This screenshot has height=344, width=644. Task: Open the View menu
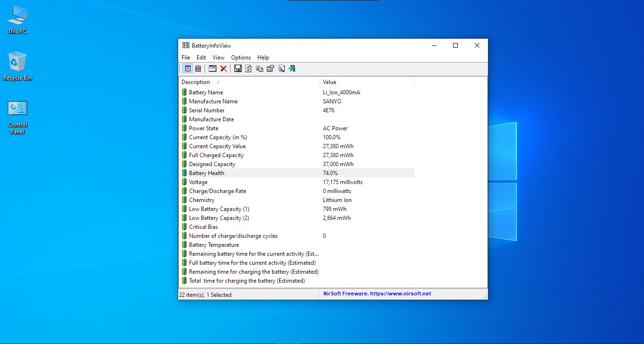point(218,58)
